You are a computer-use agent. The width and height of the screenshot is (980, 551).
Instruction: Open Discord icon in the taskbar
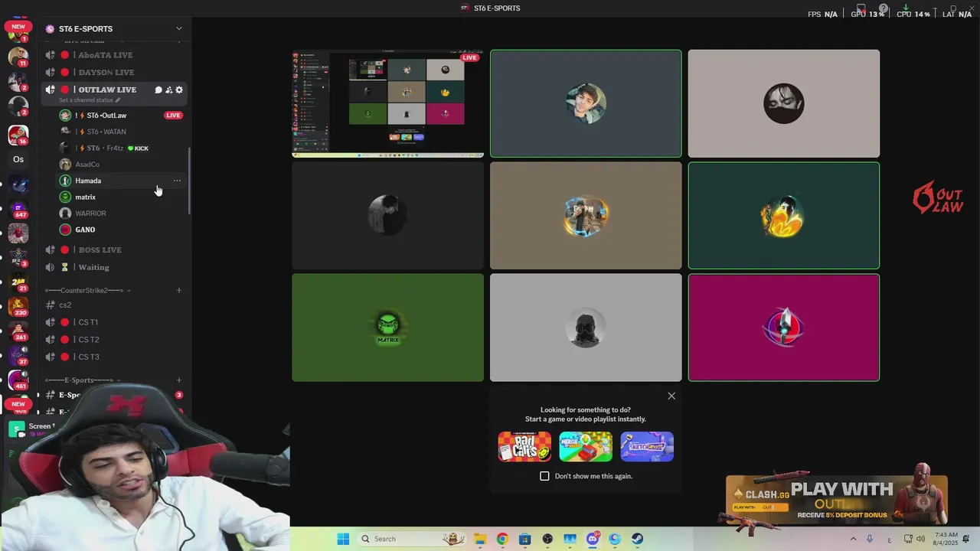593,539
